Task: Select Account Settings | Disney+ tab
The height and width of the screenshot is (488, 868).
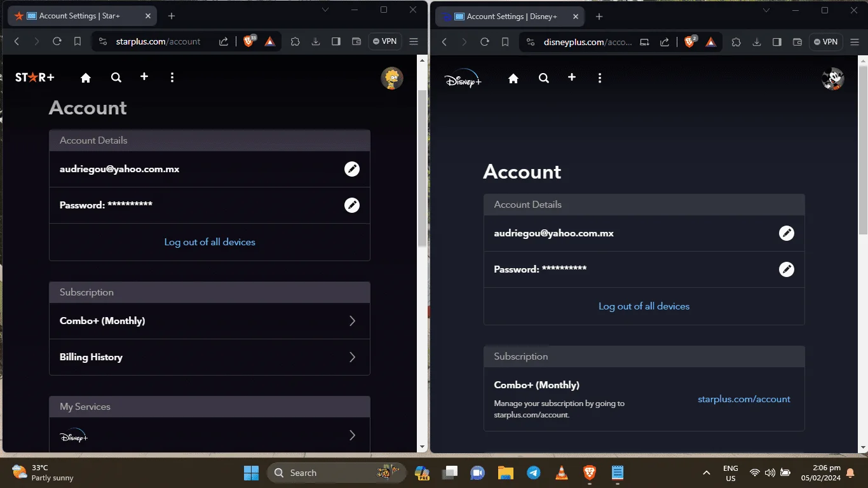Action: point(510,17)
